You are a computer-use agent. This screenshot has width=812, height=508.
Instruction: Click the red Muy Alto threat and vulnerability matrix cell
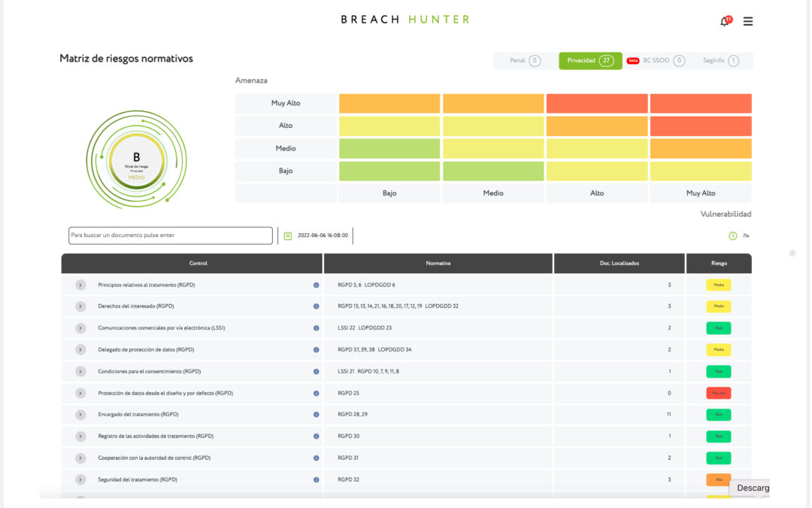[x=700, y=103]
